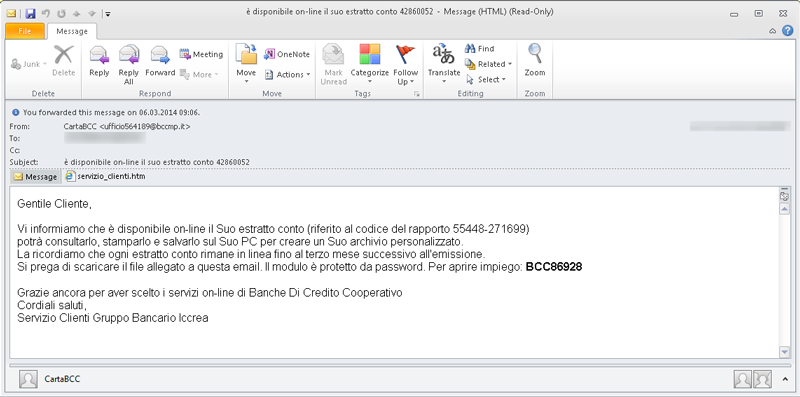Click CartaBBC name in People Pane
800x397 pixels.
pos(62,379)
